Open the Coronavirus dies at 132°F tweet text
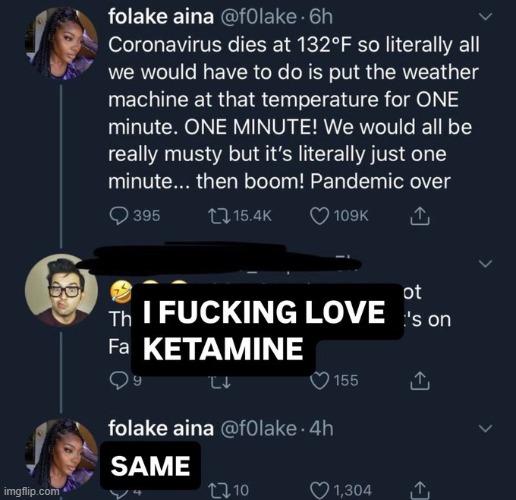 [x=293, y=113]
